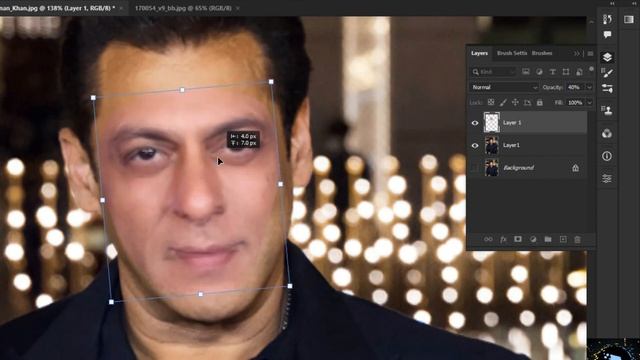This screenshot has width=640, height=360.
Task: Delete layer with the trash icon
Action: point(577,240)
